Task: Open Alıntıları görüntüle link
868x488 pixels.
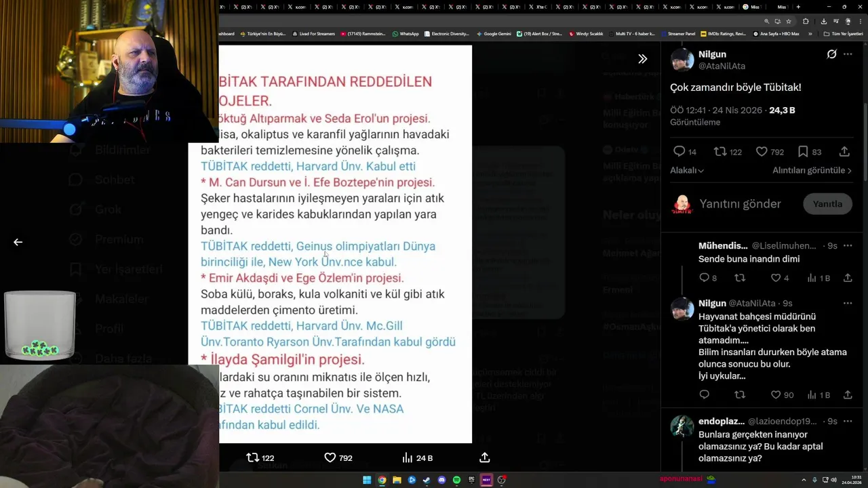Action: click(812, 171)
